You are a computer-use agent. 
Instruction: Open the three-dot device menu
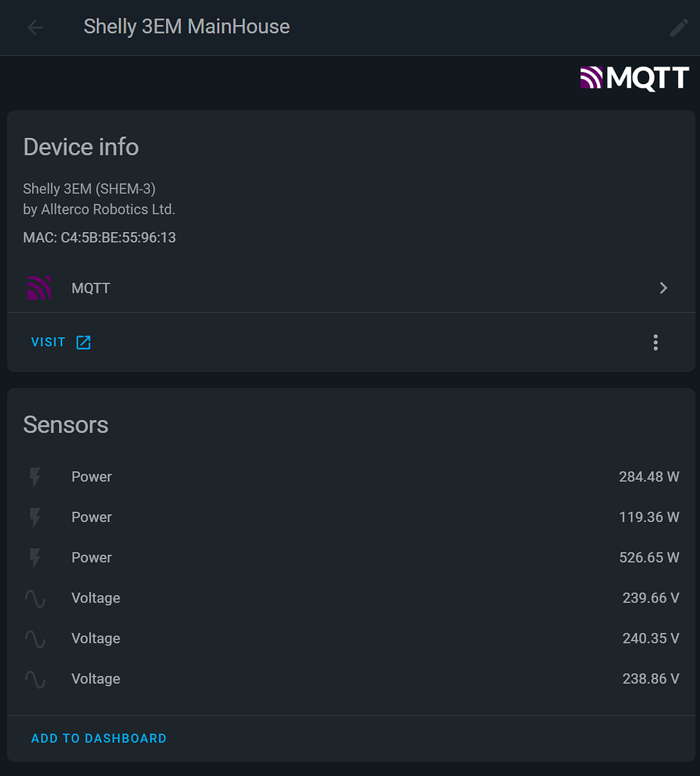pos(655,343)
